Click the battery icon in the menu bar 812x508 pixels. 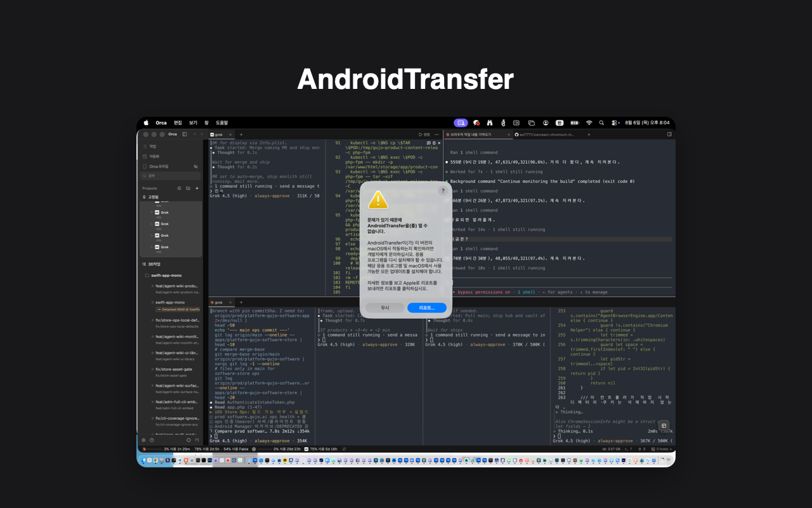[x=575, y=123]
